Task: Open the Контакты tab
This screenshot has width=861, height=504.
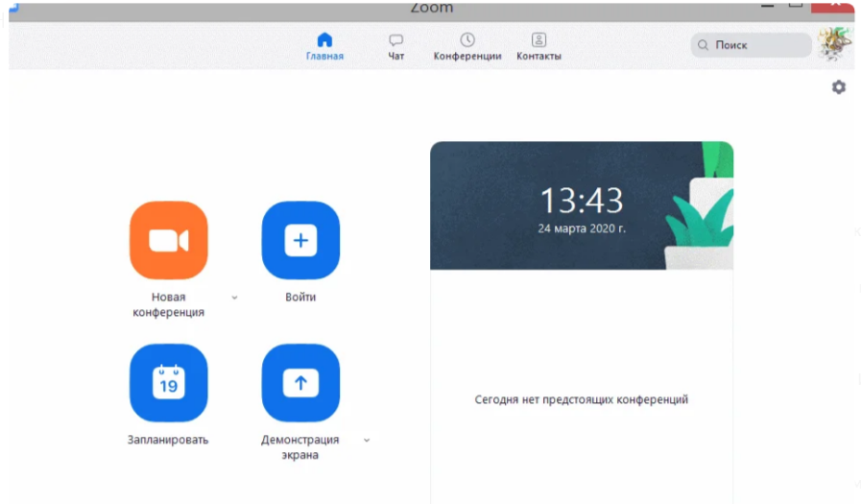Action: [x=538, y=47]
